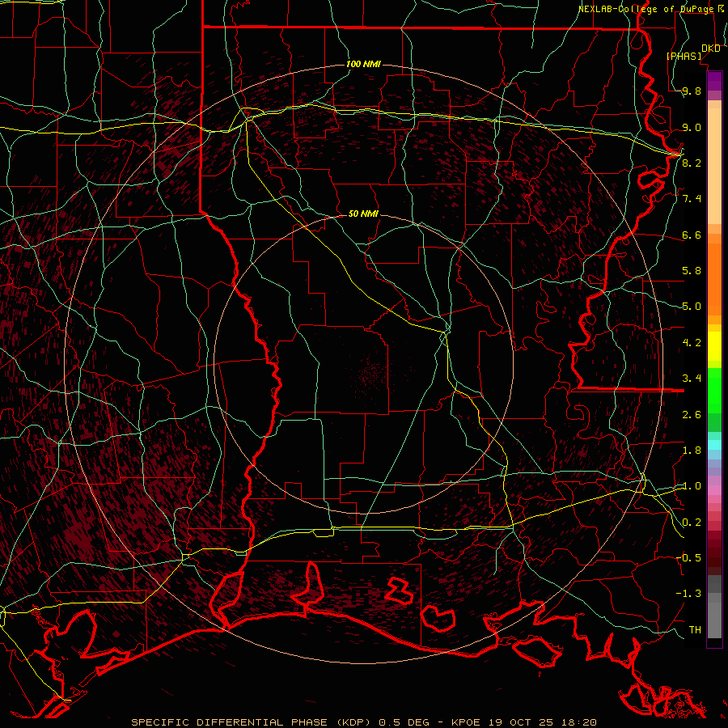Click the TH threshold label
This screenshot has height=728, width=728.
(695, 629)
